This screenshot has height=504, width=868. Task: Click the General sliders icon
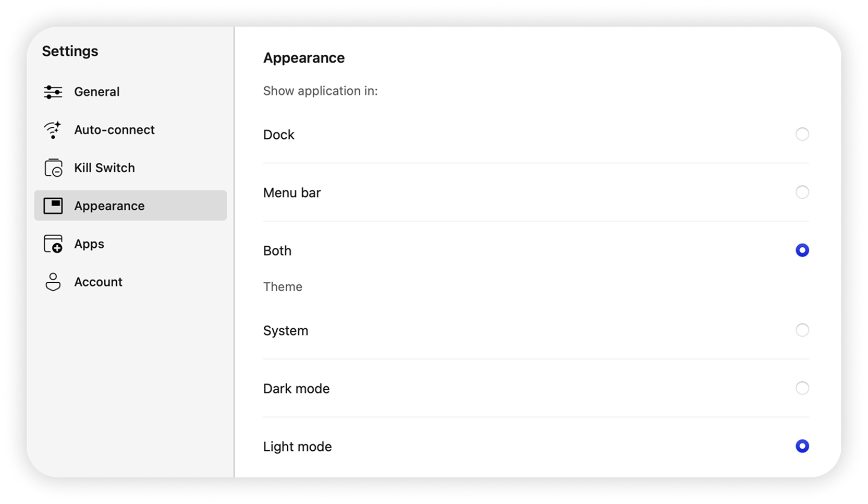pos(53,92)
